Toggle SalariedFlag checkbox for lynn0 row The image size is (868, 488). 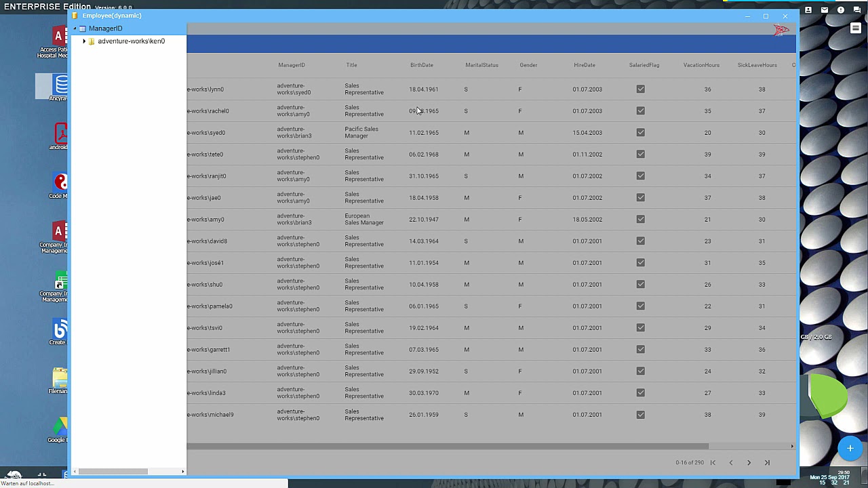click(x=641, y=89)
